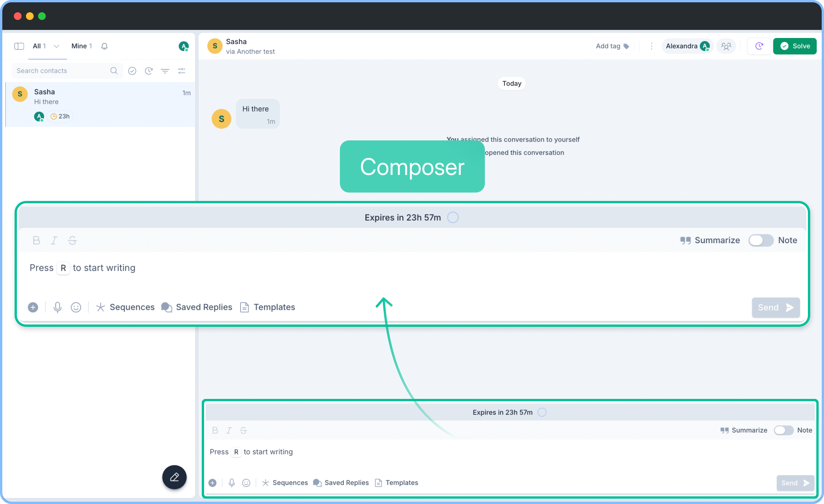
Task: Click the green A avatar beside the bell
Action: pos(184,46)
